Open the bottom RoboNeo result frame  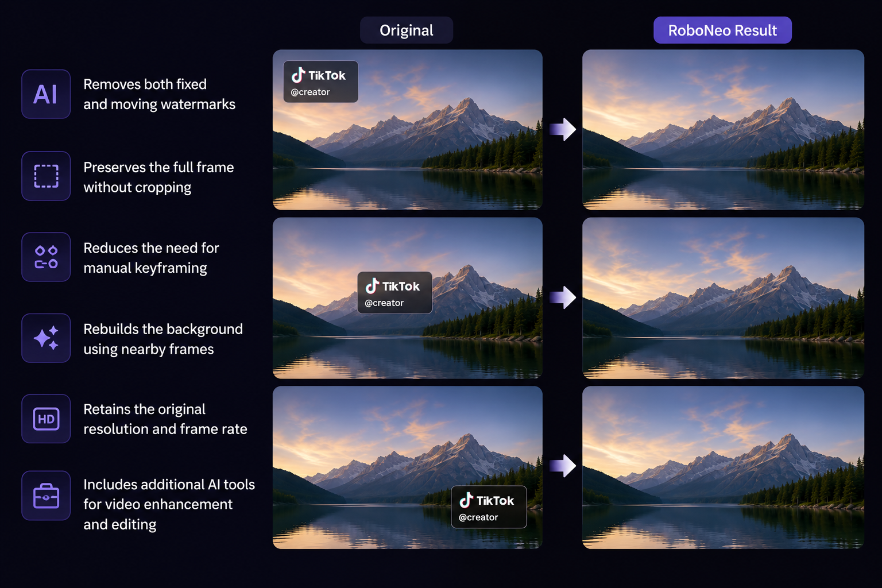pyautogui.click(x=723, y=467)
